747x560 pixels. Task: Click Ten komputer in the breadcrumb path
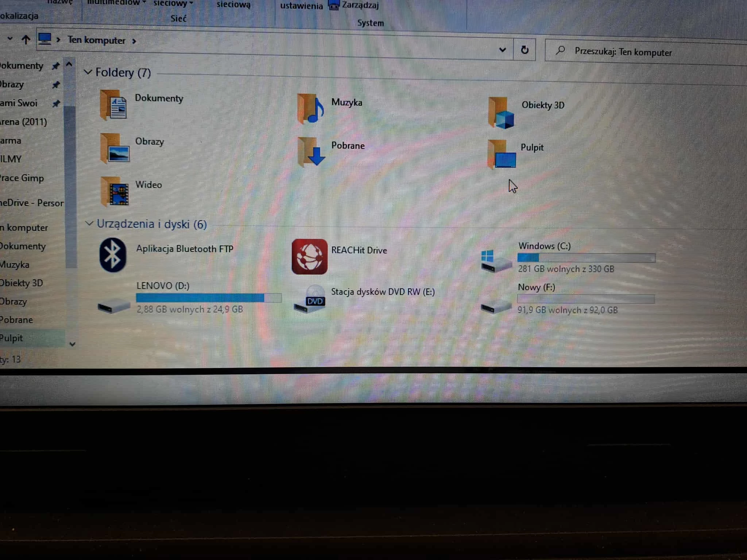96,40
